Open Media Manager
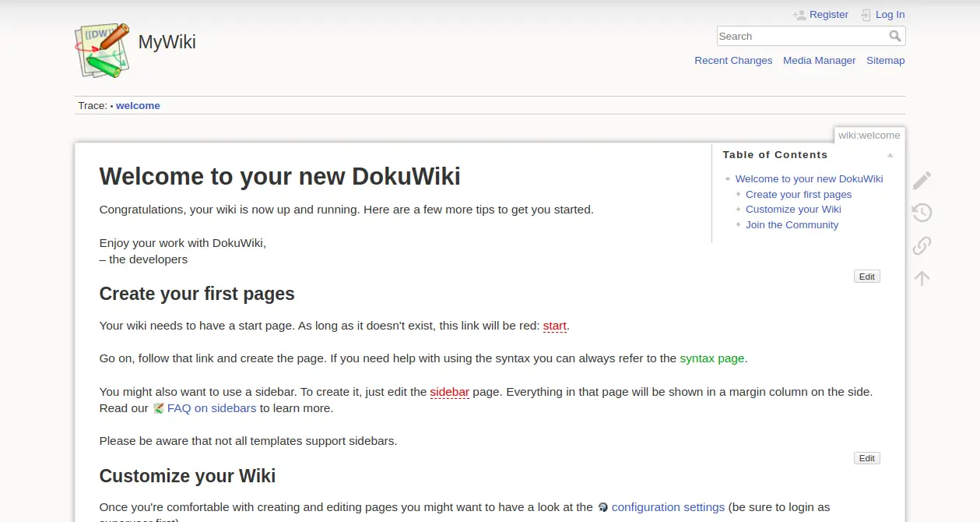 [819, 61]
